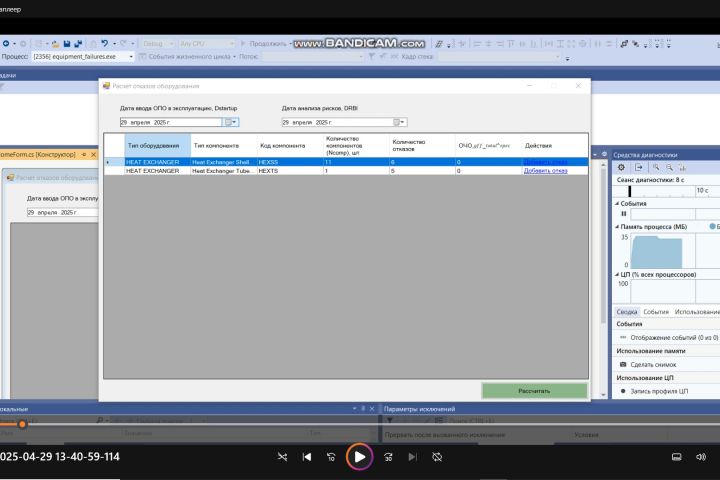Screen dimensions: 720x480
Task: Click the diagnostics export output icon
Action: coord(638,168)
